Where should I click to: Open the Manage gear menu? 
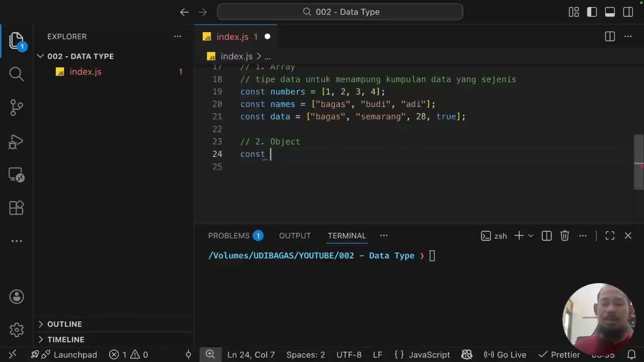click(x=17, y=330)
